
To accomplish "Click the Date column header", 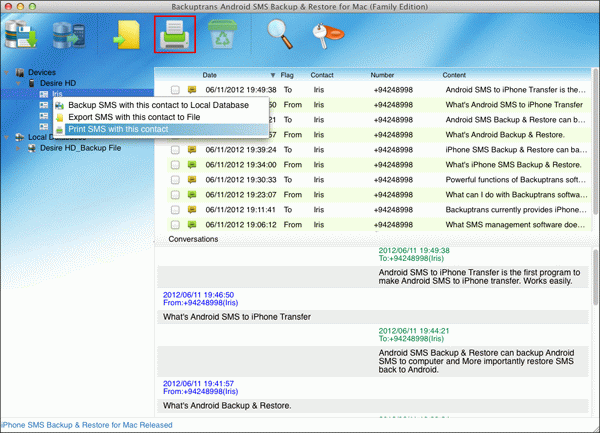I will click(x=210, y=75).
